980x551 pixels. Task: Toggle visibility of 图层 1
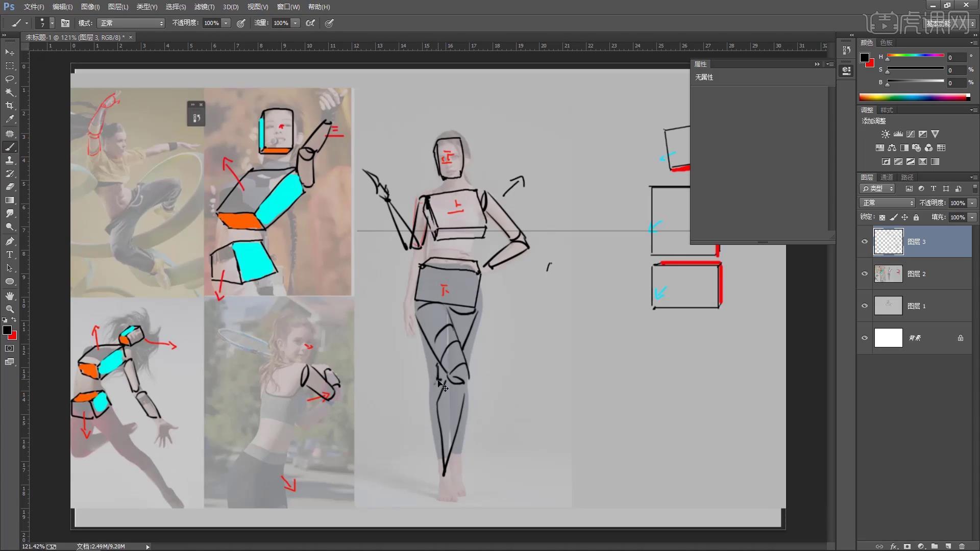tap(865, 306)
